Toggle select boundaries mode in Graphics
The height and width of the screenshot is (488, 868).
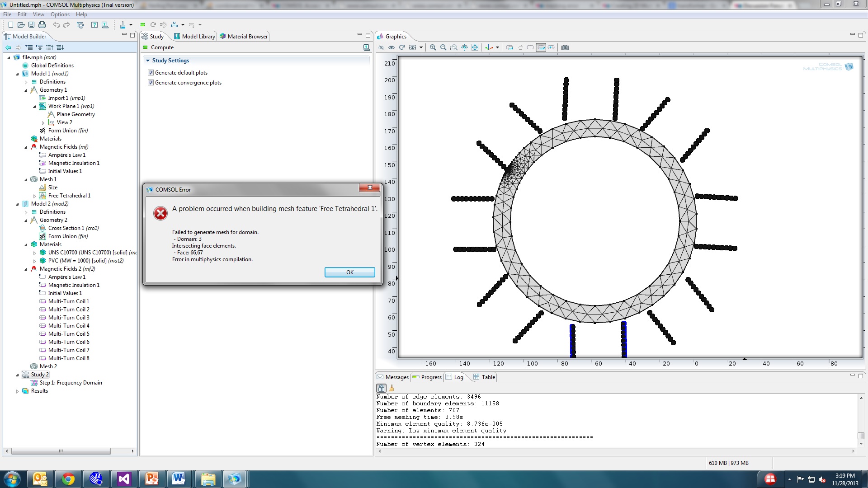pos(541,47)
